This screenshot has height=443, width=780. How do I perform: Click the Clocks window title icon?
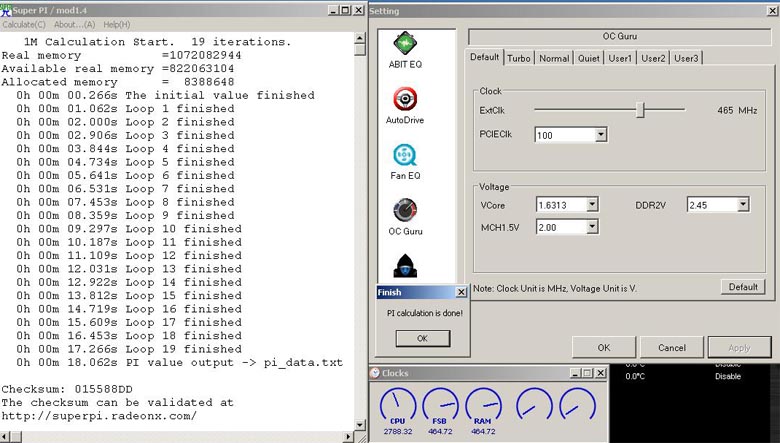pyautogui.click(x=375, y=373)
